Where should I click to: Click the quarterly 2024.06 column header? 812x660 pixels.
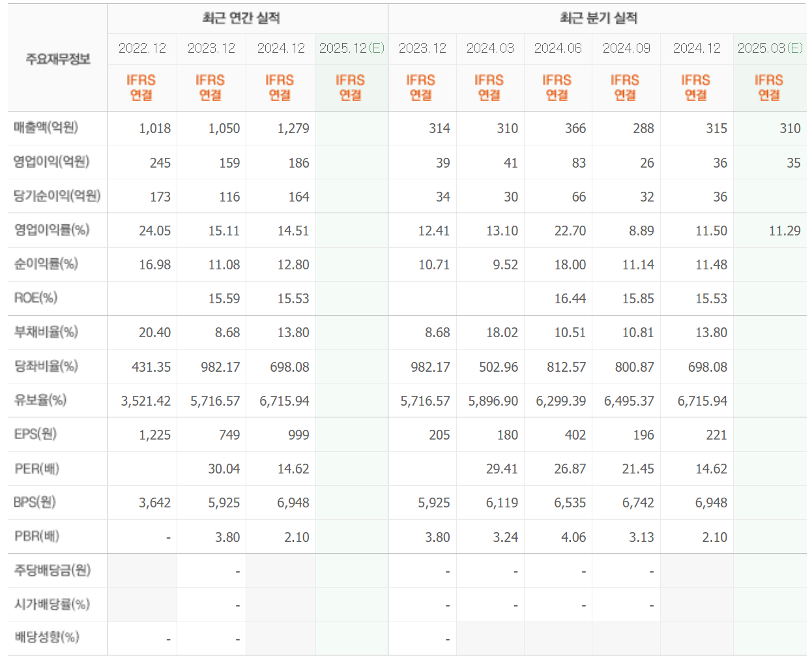pos(558,48)
